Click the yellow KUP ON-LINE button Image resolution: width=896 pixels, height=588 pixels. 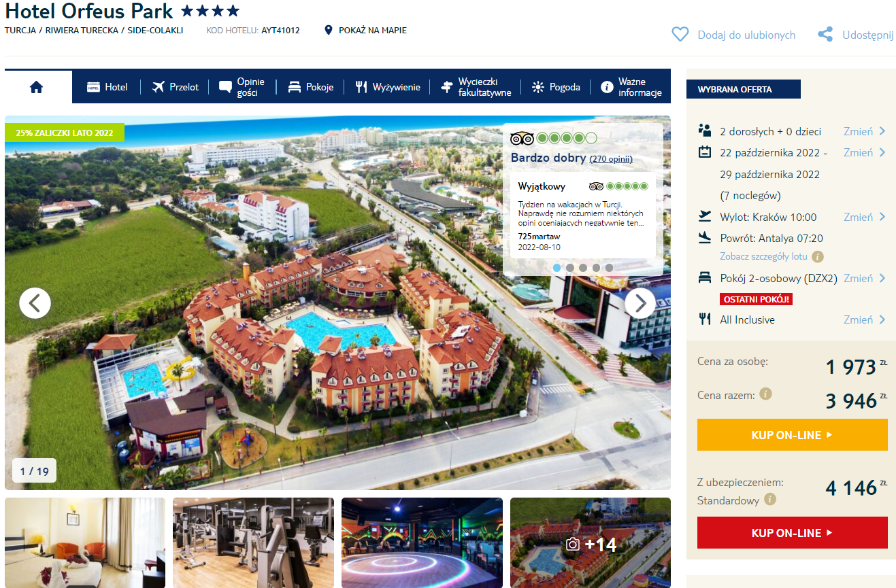(793, 435)
